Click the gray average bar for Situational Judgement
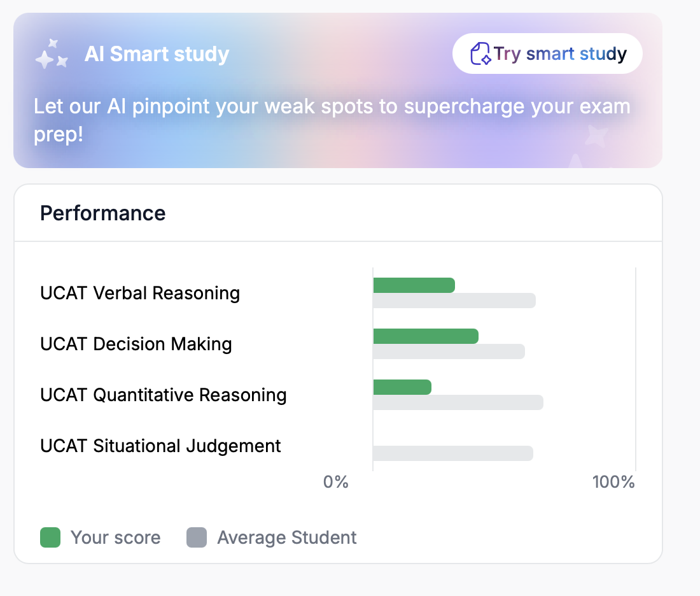The height and width of the screenshot is (596, 700). pos(452,453)
